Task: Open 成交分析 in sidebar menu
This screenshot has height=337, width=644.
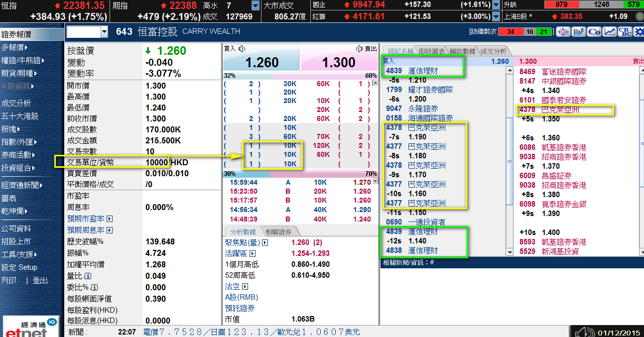Action: coord(16,103)
